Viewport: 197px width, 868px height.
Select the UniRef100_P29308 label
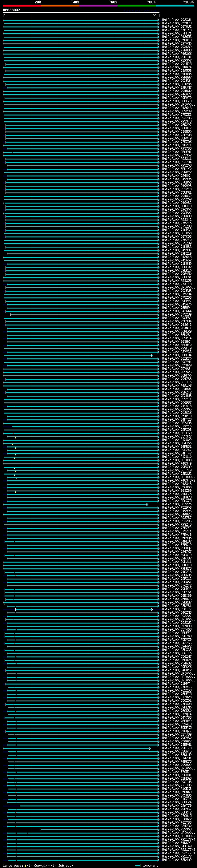click(x=177, y=829)
